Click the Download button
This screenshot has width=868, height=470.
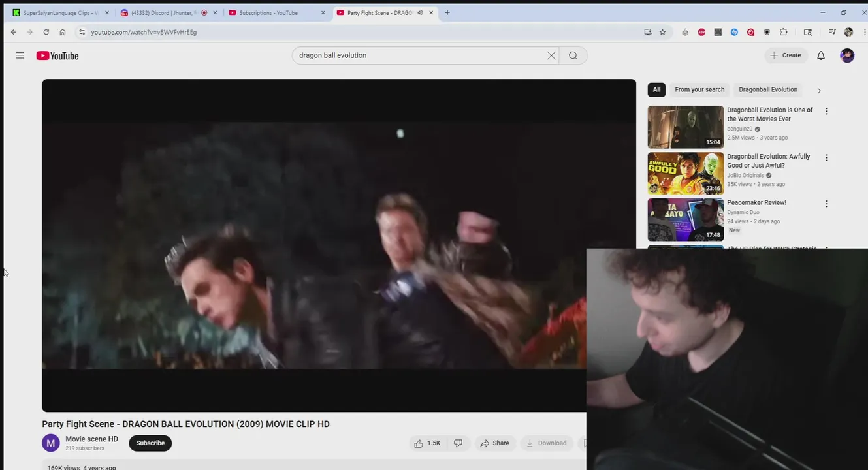547,443
